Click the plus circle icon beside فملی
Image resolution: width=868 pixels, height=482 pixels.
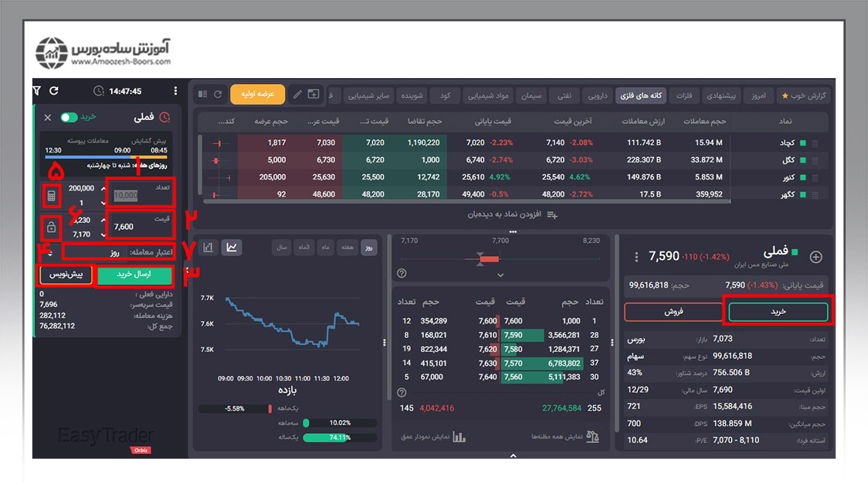coord(815,257)
